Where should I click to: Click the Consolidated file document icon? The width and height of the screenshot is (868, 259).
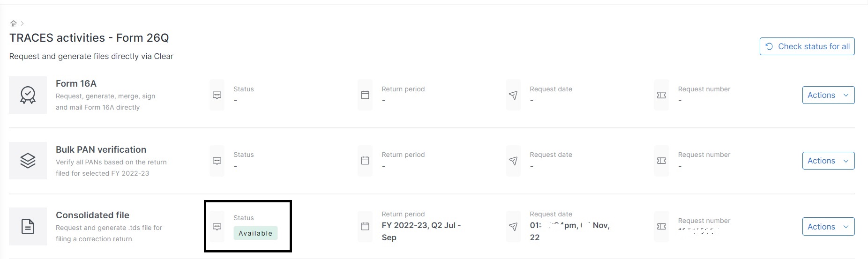click(28, 227)
